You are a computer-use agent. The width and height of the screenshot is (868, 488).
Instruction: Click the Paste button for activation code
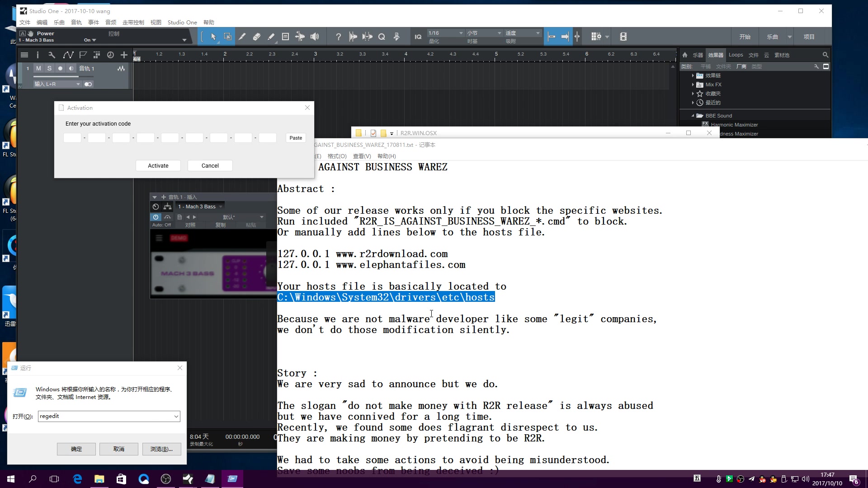pyautogui.click(x=296, y=138)
